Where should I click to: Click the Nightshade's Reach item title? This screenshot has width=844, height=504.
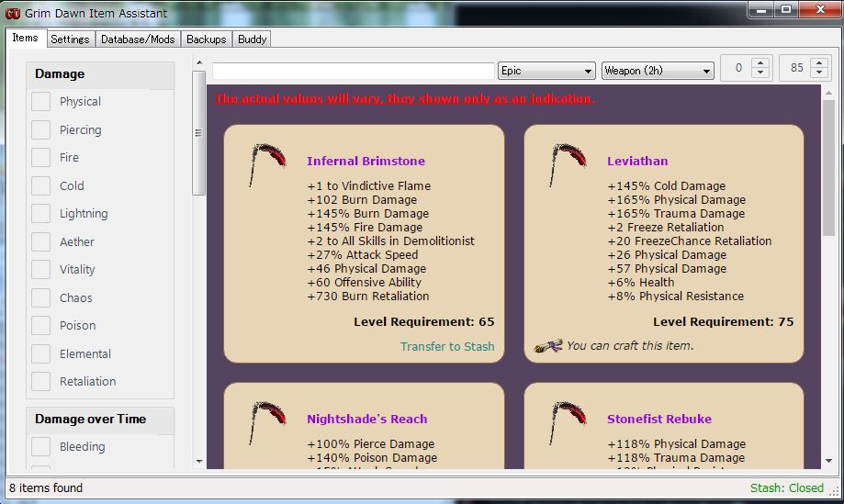click(x=367, y=419)
